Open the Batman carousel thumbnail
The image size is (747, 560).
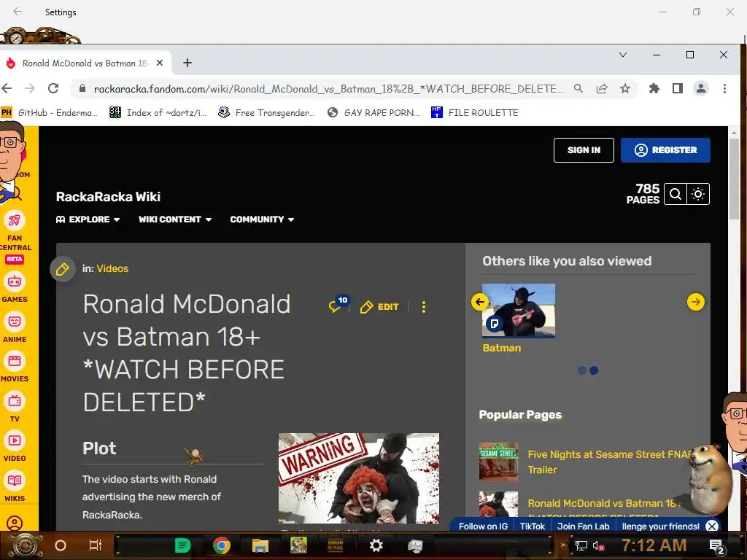519,311
